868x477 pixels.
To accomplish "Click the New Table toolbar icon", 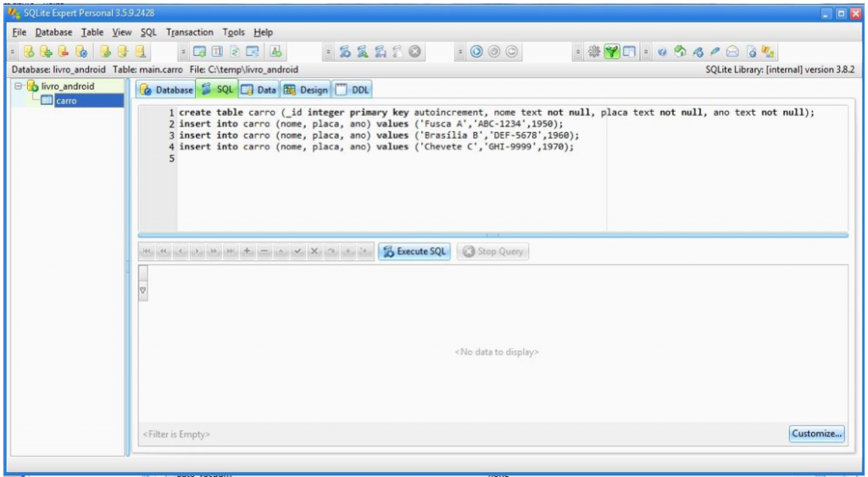I will [x=200, y=52].
